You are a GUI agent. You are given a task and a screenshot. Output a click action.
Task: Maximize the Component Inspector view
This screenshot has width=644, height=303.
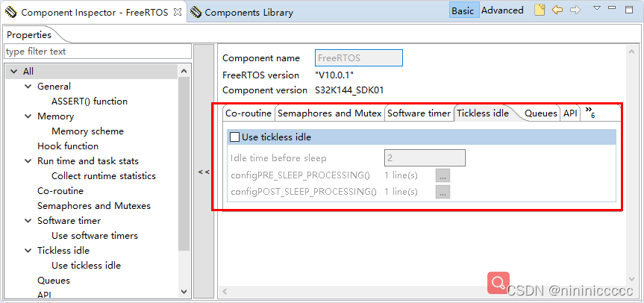click(629, 10)
